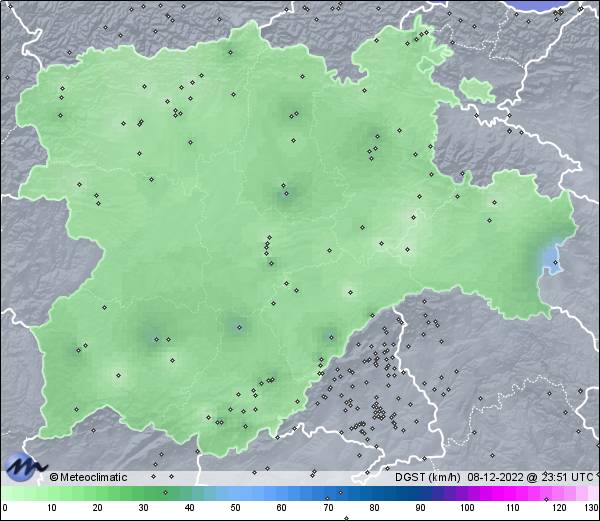Click the scale value 40
The image size is (600, 521).
(189, 508)
